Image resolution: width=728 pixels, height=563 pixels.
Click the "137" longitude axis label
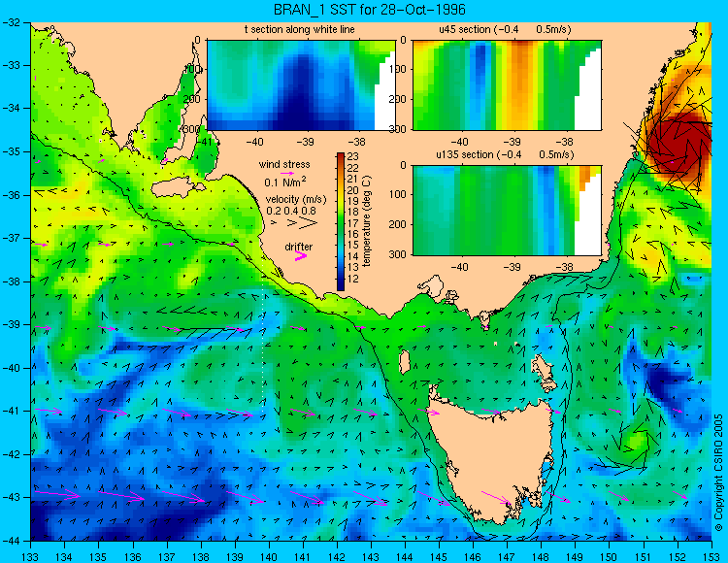point(166,556)
